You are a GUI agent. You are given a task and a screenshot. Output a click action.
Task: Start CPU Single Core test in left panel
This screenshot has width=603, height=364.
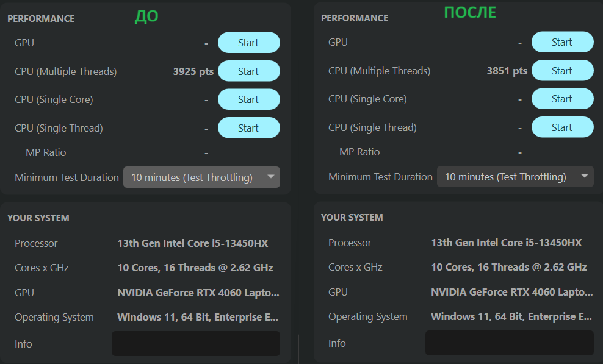(x=249, y=99)
